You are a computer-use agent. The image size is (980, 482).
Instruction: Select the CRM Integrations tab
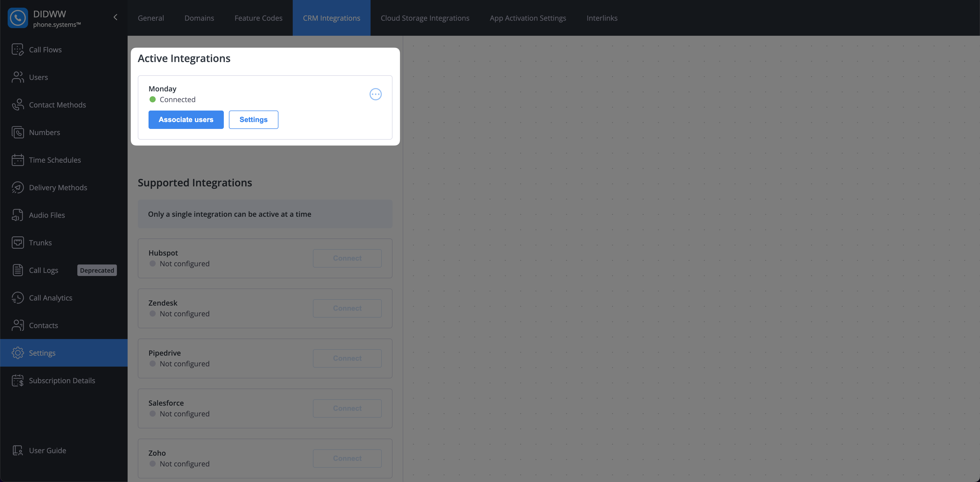[x=331, y=18]
